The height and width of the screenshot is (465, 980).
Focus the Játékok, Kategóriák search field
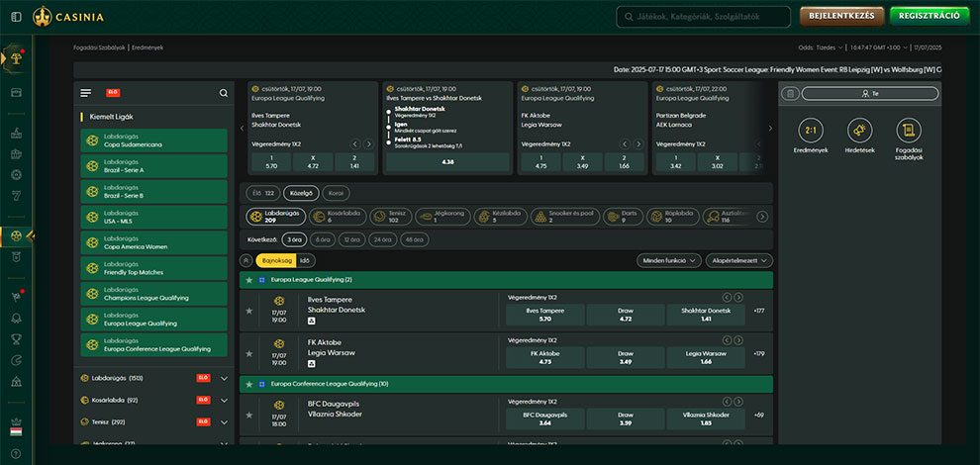703,17
